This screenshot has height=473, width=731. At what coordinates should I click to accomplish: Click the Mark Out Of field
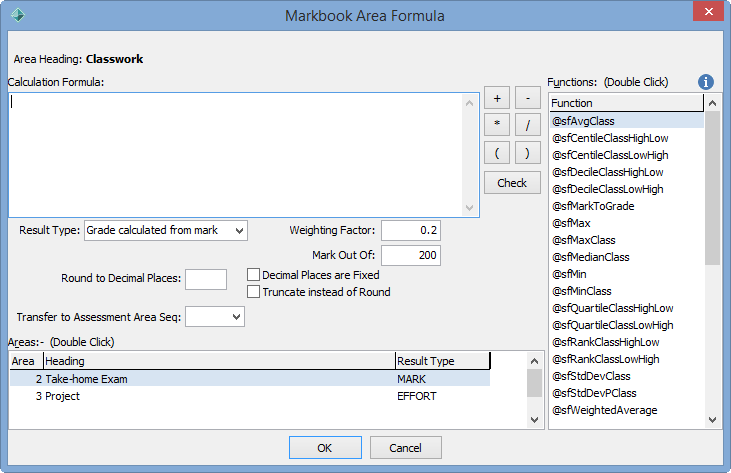(x=411, y=255)
